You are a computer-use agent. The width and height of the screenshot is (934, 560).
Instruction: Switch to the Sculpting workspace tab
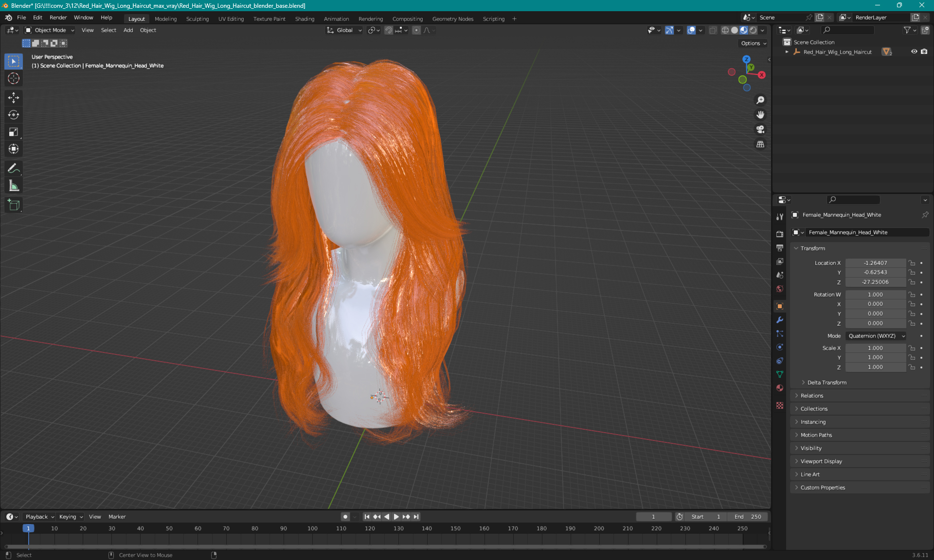click(198, 19)
